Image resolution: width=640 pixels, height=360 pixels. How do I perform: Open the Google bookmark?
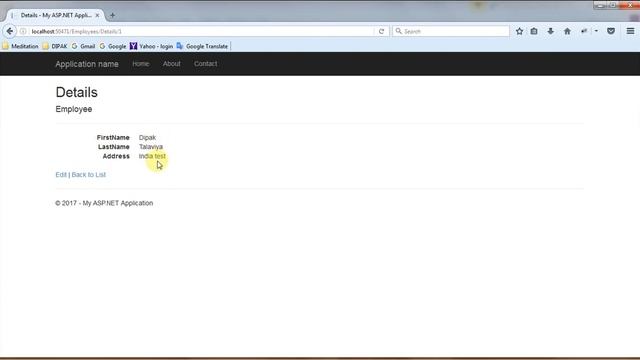(x=113, y=47)
